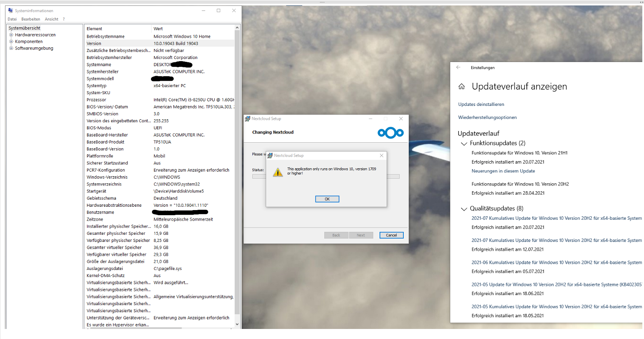Select Systemübersicht in the tree
The image size is (644, 339).
(24, 28)
